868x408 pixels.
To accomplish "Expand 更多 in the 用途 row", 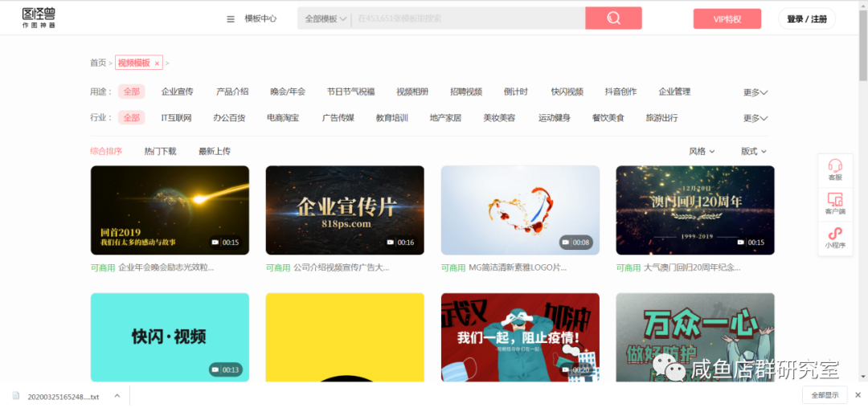I will click(755, 92).
